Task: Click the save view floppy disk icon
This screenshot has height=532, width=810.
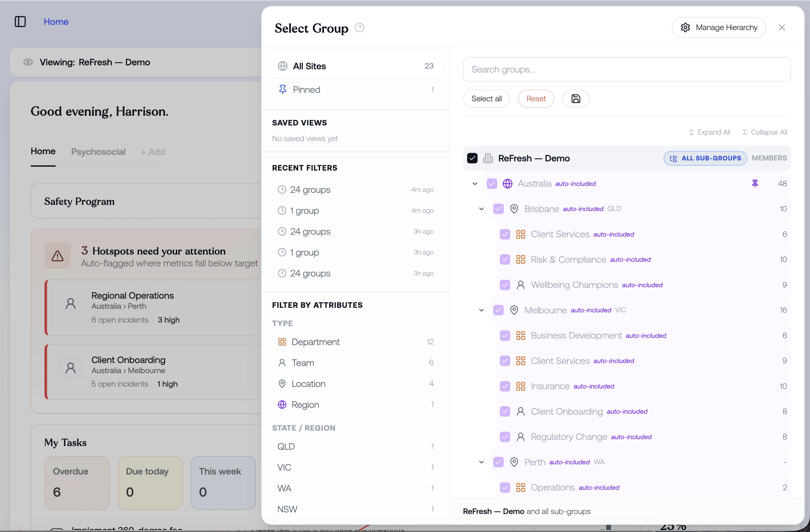Action: (576, 99)
